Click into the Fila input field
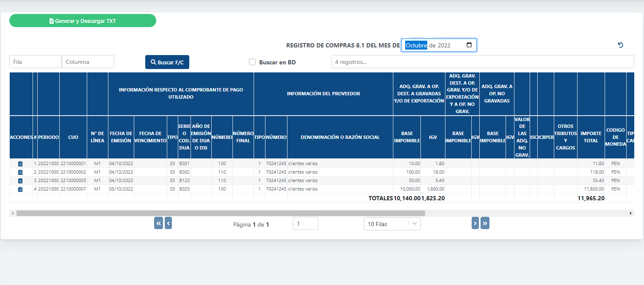Viewport: 644px width, 285px height. point(36,62)
